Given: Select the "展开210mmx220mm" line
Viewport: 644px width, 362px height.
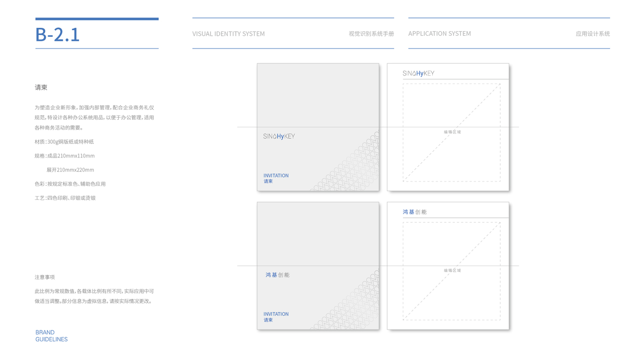Looking at the screenshot, I should pos(70,170).
